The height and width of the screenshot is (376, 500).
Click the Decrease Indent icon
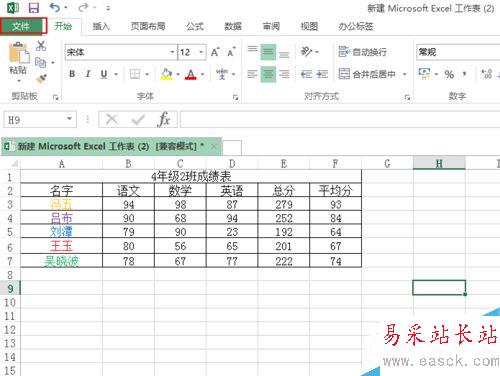point(306,74)
